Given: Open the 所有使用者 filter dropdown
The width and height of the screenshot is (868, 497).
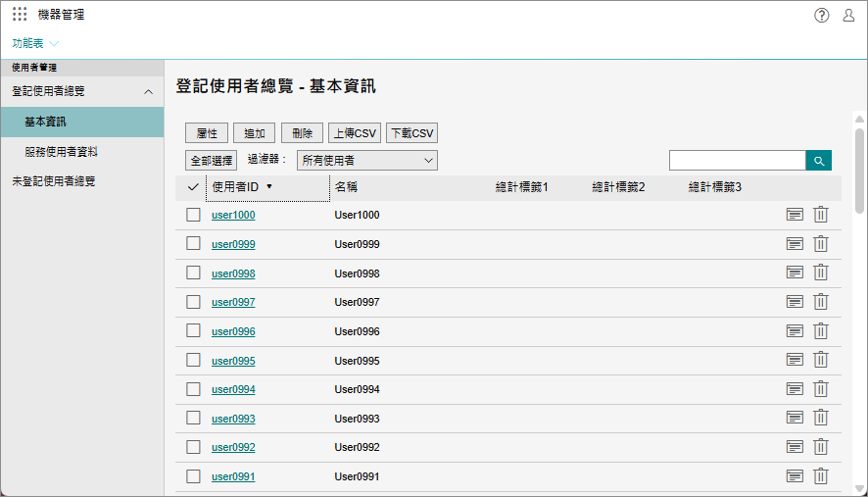Looking at the screenshot, I should (366, 160).
